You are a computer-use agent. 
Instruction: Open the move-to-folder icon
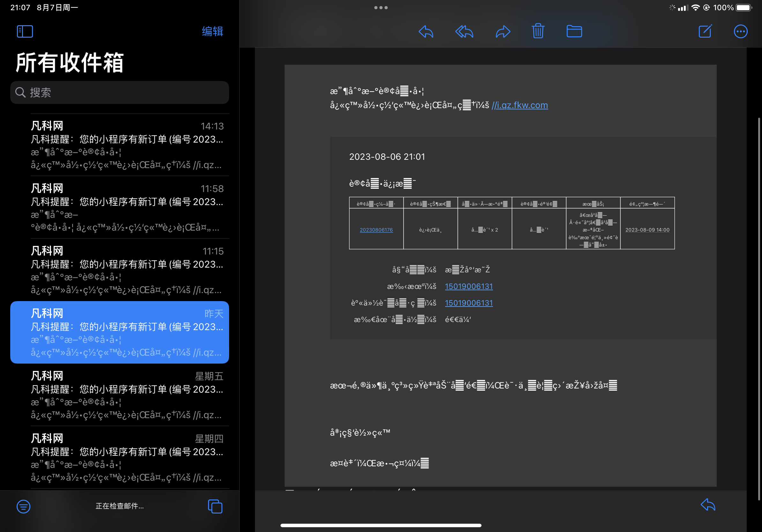574,32
